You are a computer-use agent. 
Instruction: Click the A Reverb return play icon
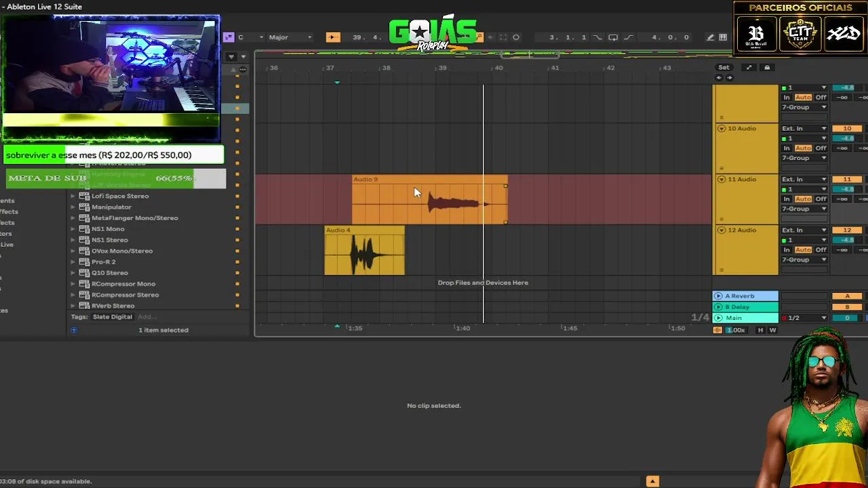click(x=718, y=296)
